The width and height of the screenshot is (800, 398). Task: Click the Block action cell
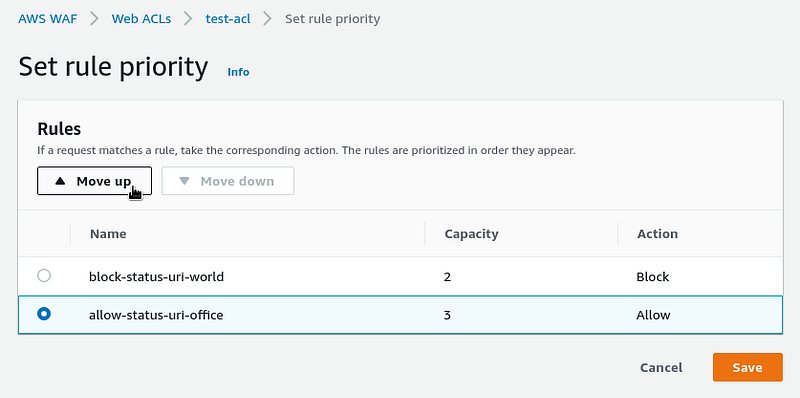pos(653,277)
